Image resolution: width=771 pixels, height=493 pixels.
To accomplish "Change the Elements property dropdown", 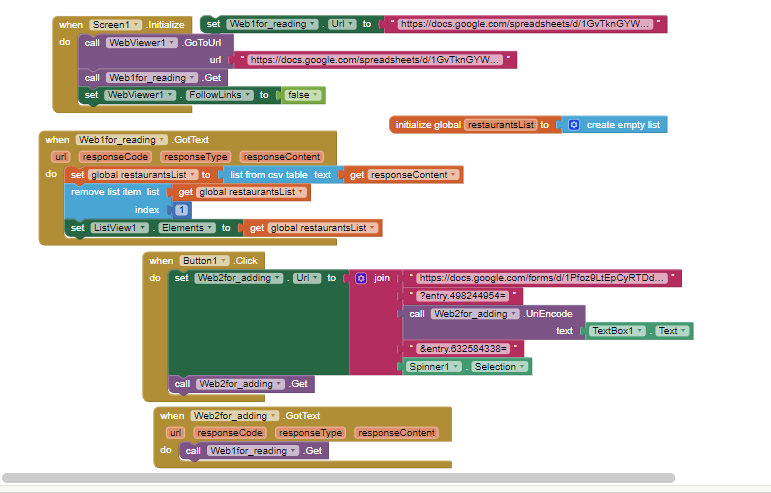I will tap(187, 228).
